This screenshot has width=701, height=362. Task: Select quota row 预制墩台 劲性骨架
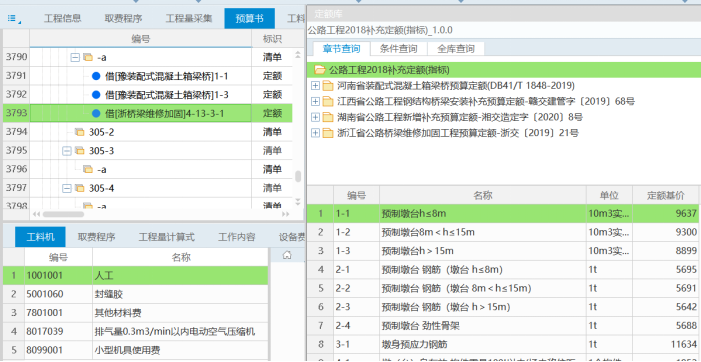pos(503,326)
